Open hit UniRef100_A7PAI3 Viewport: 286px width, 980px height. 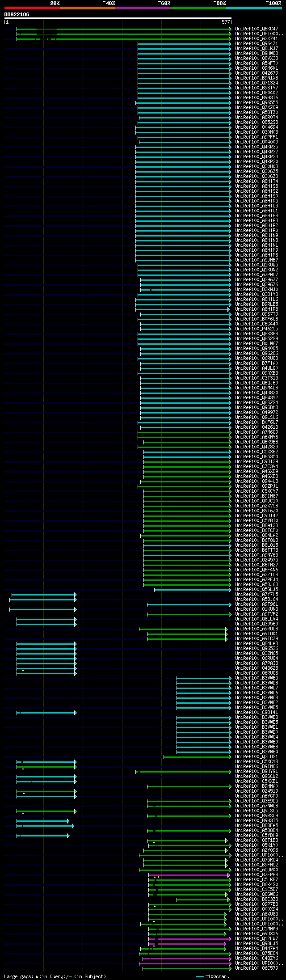point(257,663)
